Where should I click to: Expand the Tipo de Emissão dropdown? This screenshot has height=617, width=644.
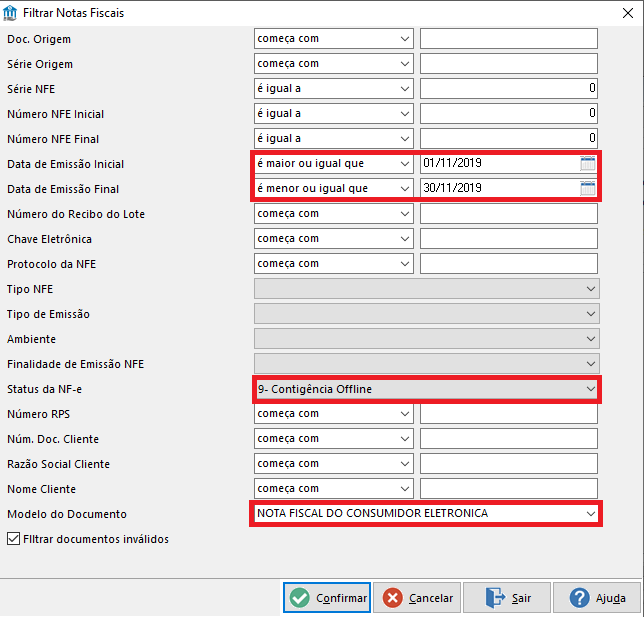coord(427,314)
